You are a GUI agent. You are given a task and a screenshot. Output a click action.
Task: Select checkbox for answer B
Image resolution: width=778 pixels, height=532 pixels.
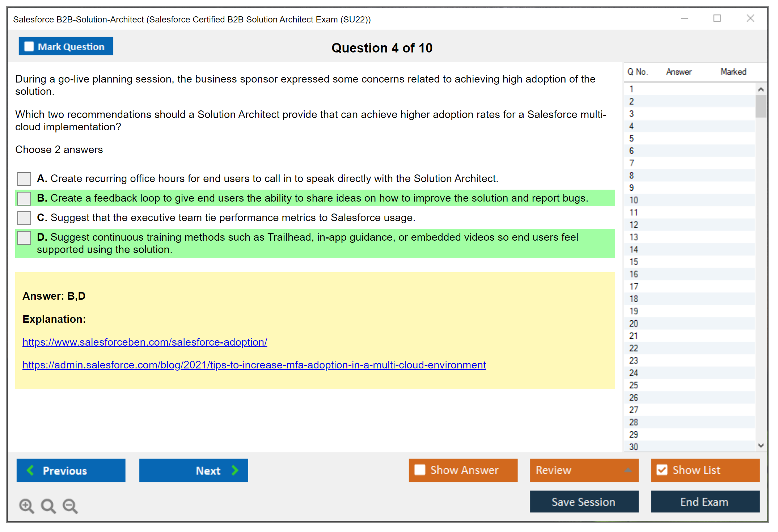[24, 198]
